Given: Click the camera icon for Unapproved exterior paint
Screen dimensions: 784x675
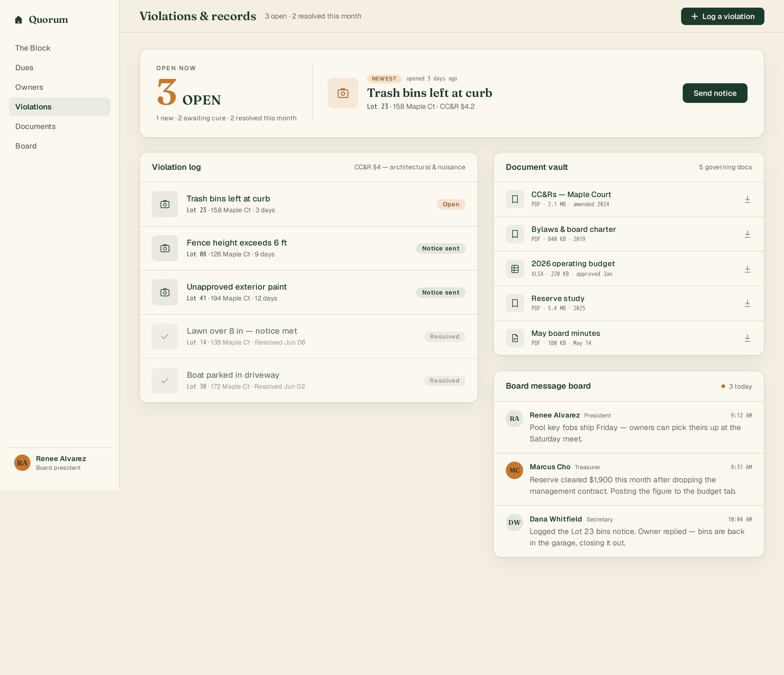Looking at the screenshot, I should tap(165, 293).
